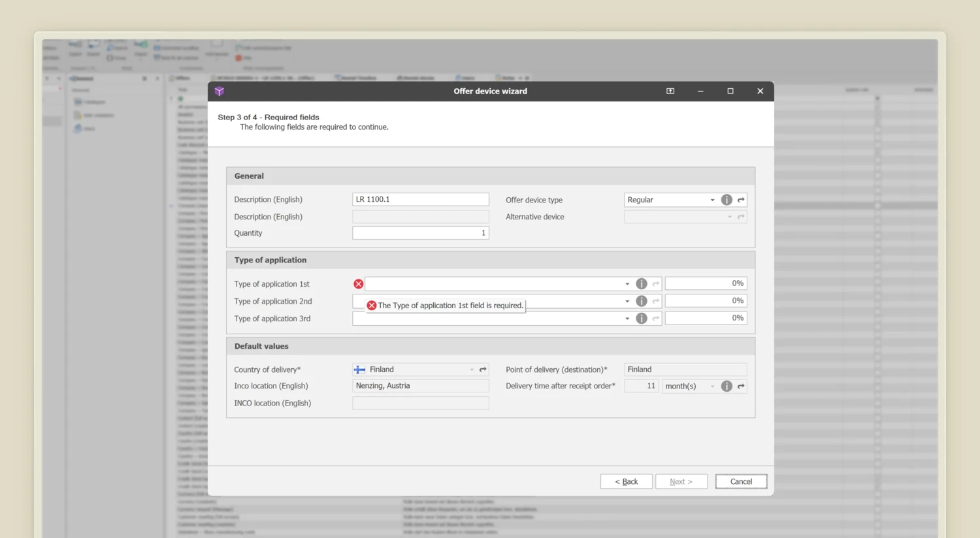Image resolution: width=980 pixels, height=538 pixels.
Task: Open the Country of delivery Finland dropdown
Action: coord(472,370)
